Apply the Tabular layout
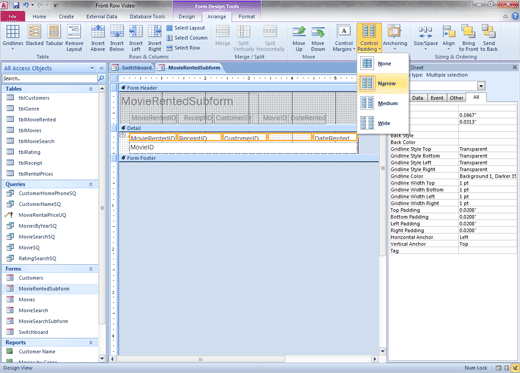Screen dimensions: 520x373 54,35
